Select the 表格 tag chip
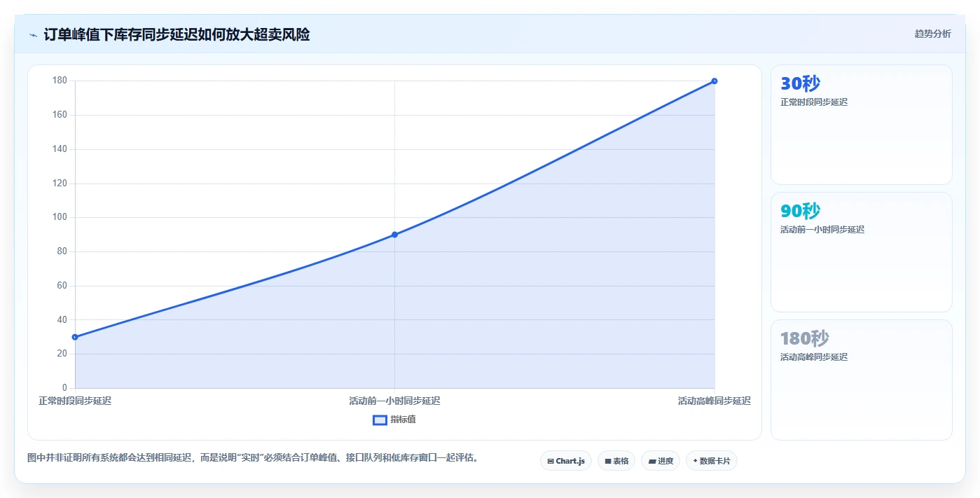The image size is (980, 498). click(x=616, y=461)
